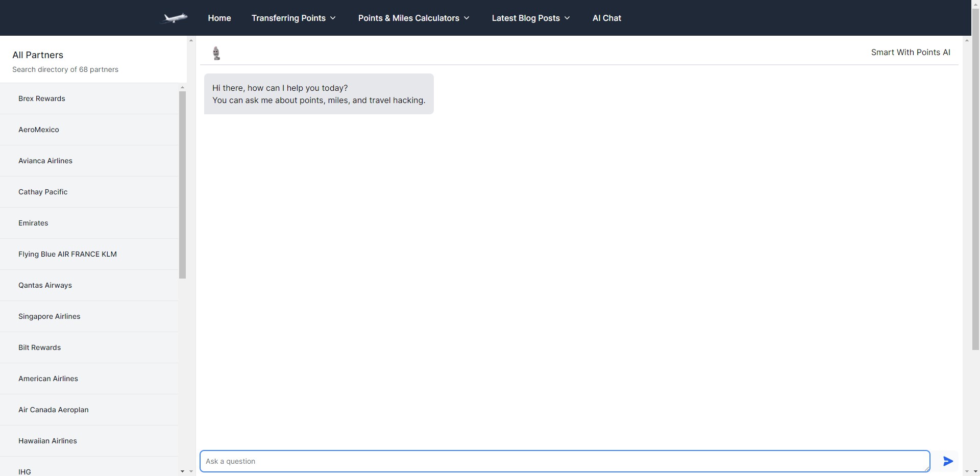Viewport: 980px width, 476px height.
Task: Click the partner list scrollbar thumb
Action: 182,185
